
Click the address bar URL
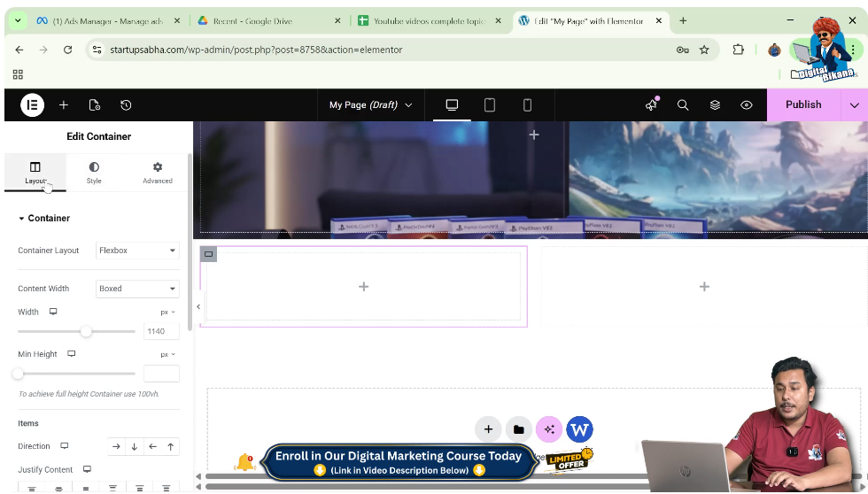[x=256, y=50]
